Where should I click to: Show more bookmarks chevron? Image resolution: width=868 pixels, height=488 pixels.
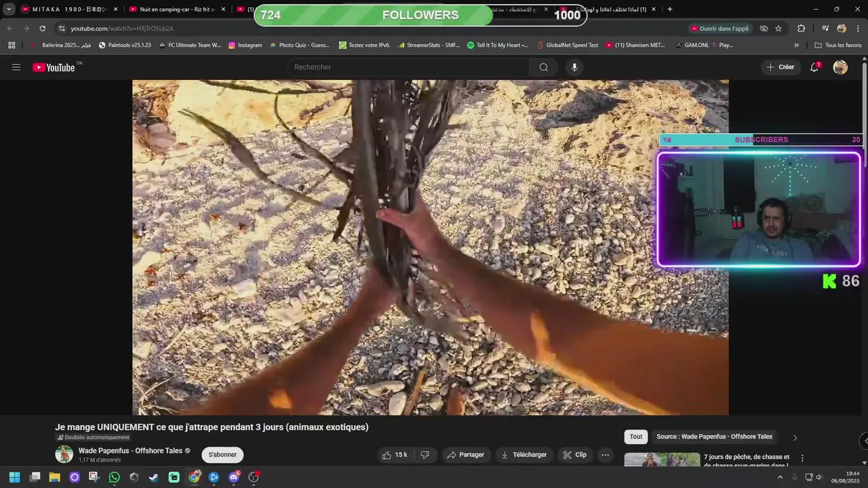coord(796,45)
